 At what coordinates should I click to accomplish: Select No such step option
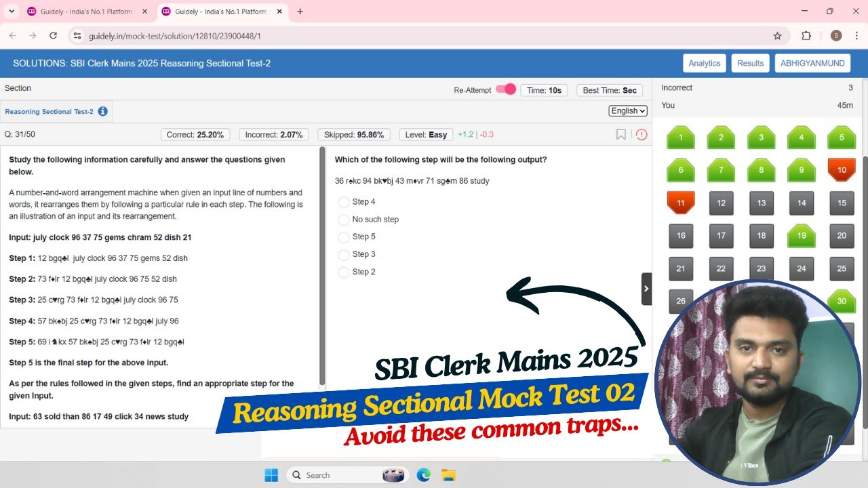point(344,220)
